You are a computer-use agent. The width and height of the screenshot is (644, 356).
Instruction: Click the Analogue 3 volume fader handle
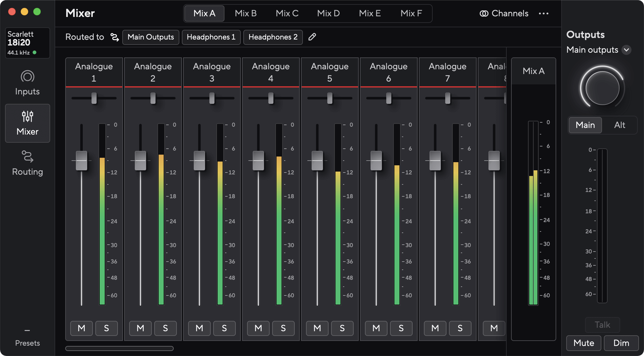click(x=199, y=161)
